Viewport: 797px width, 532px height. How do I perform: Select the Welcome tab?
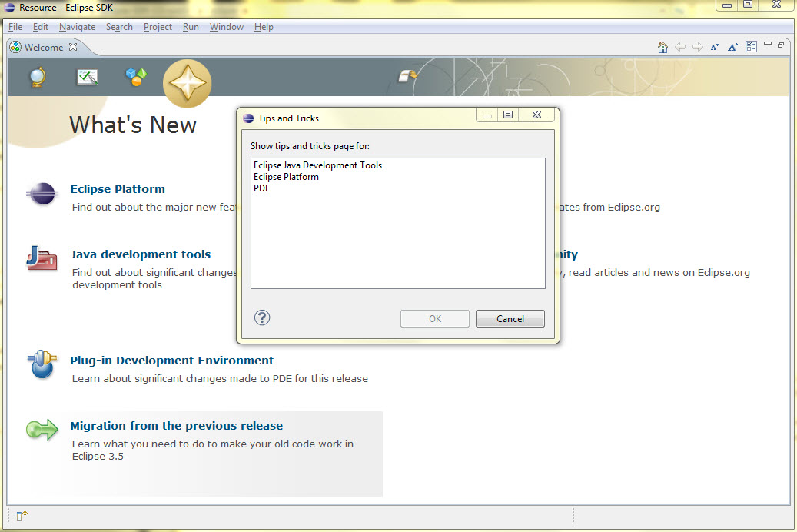tap(44, 48)
